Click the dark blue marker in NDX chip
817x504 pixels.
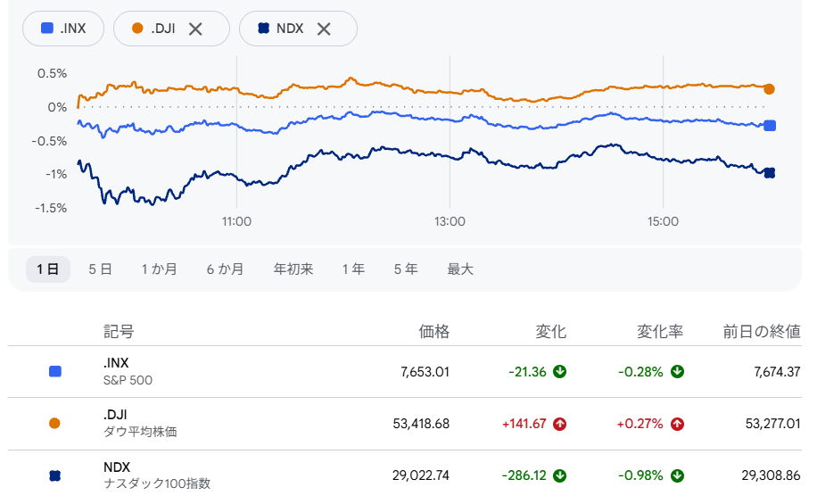(x=264, y=29)
